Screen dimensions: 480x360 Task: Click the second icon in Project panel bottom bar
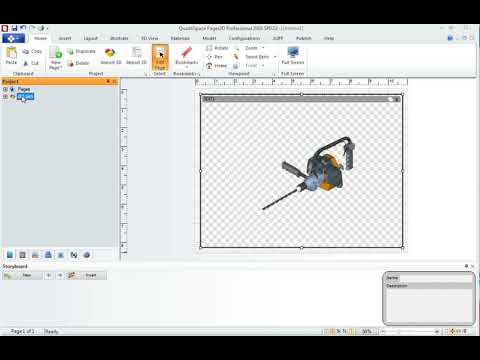(22, 255)
